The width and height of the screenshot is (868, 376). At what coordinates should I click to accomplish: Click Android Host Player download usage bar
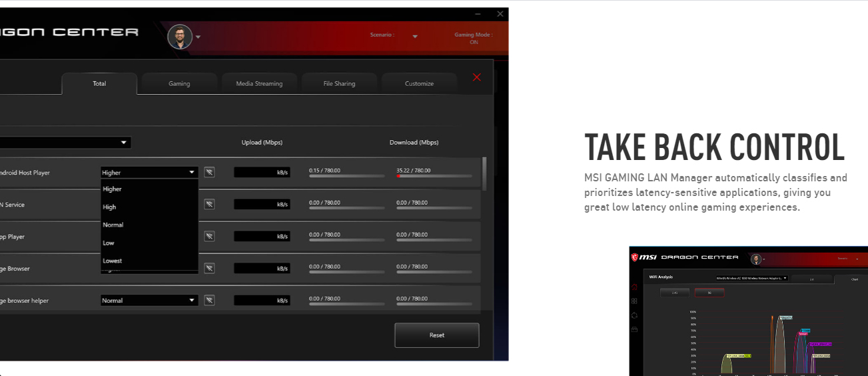[434, 176]
